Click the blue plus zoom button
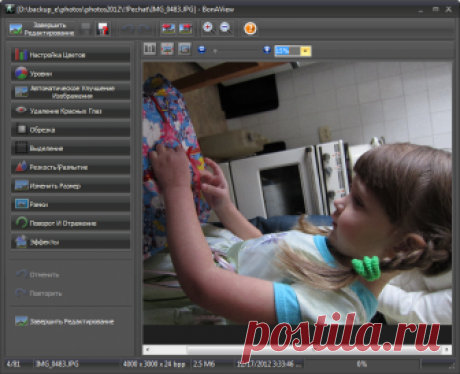The height and width of the screenshot is (374, 460). pyautogui.click(x=267, y=50)
